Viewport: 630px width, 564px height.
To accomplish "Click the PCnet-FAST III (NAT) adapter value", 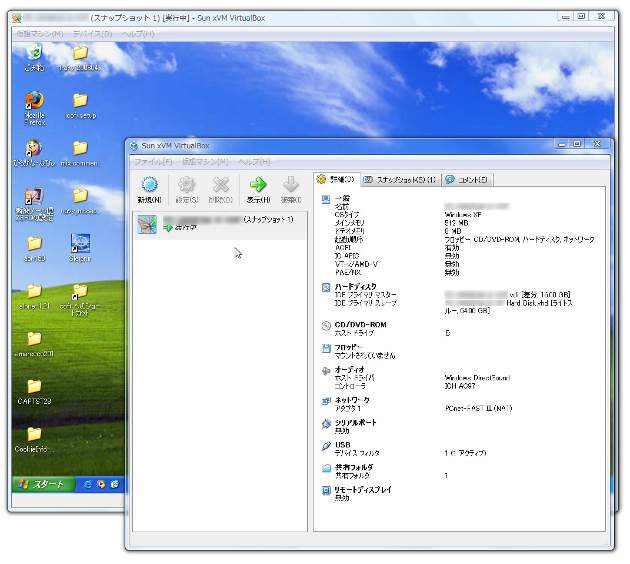I will [478, 409].
